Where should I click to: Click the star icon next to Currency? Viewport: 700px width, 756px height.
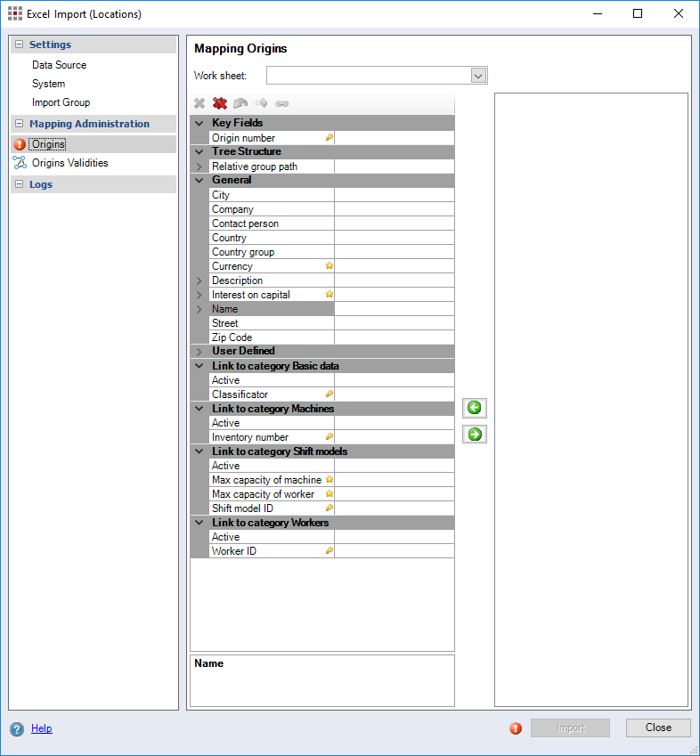coord(329,266)
